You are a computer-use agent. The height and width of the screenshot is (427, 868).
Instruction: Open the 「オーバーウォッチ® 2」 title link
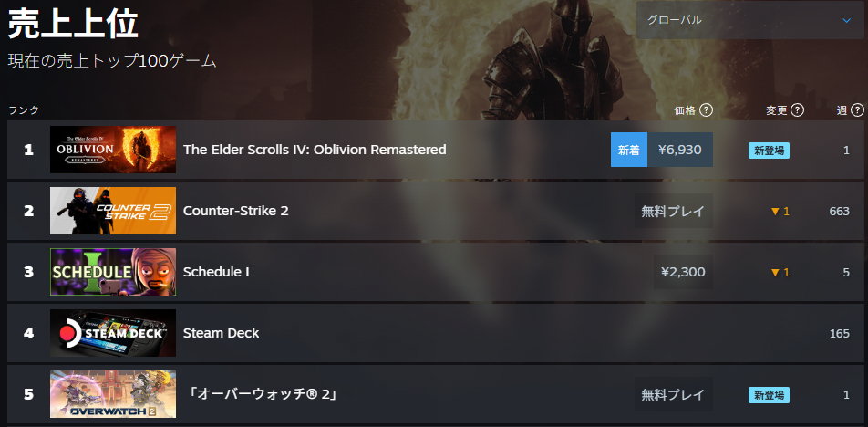click(x=262, y=394)
